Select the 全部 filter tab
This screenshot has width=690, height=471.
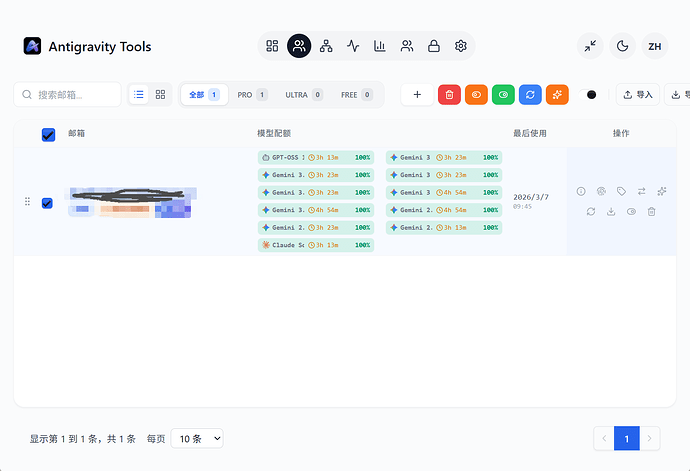pos(205,95)
